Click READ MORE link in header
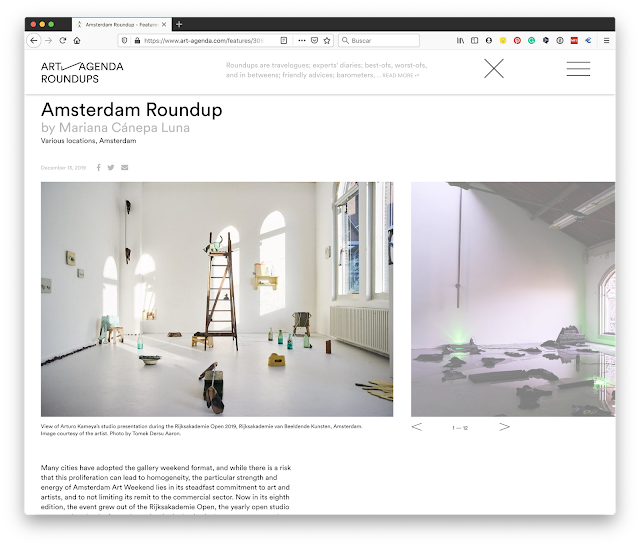Viewport: 640px width, 547px height. click(x=400, y=76)
